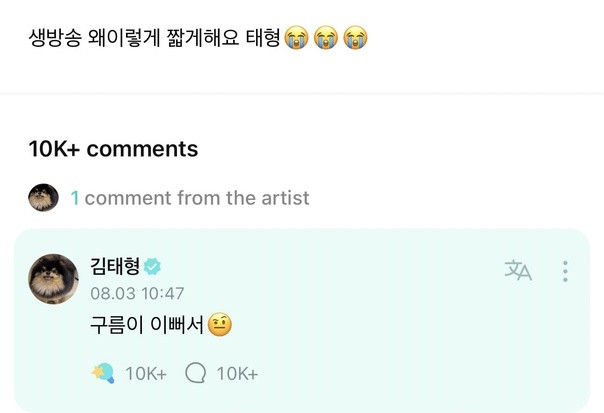The width and height of the screenshot is (604, 413).
Task: Translate the artist's comment with translate icon
Action: click(x=518, y=270)
